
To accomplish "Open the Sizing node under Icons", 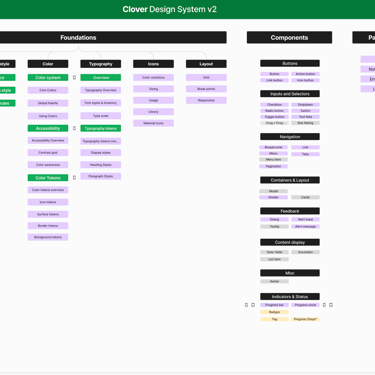I will 153,89.
